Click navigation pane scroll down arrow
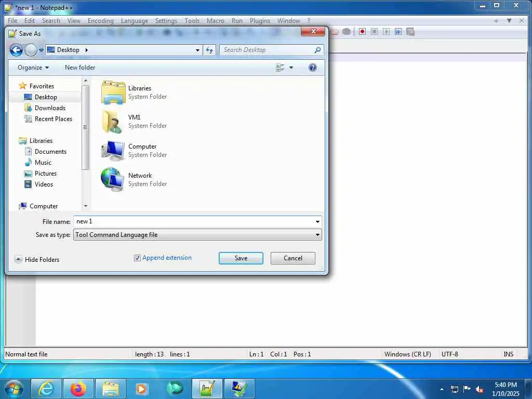Screen dimensions: 532x399 86,206
